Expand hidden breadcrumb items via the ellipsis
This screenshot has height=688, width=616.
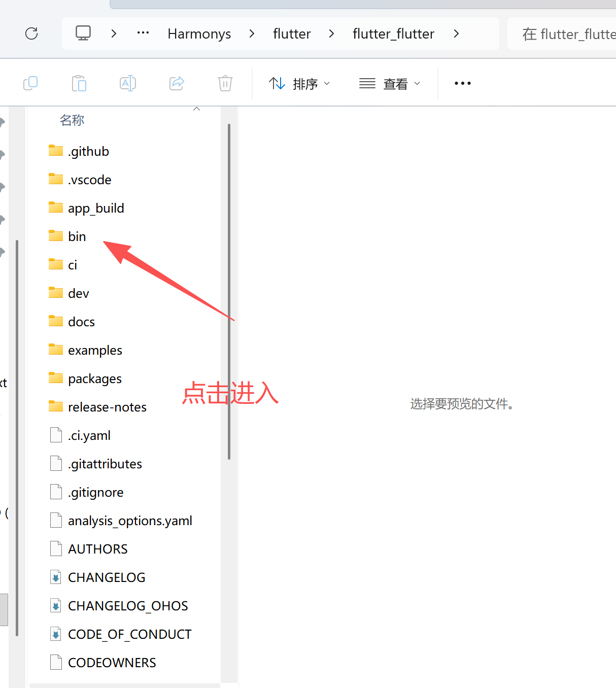[143, 33]
